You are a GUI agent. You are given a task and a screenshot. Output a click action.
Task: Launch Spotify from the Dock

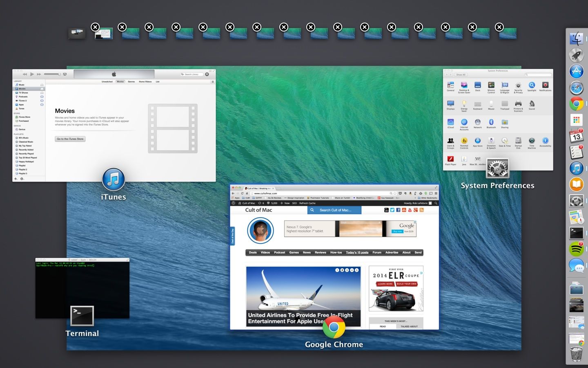click(576, 249)
